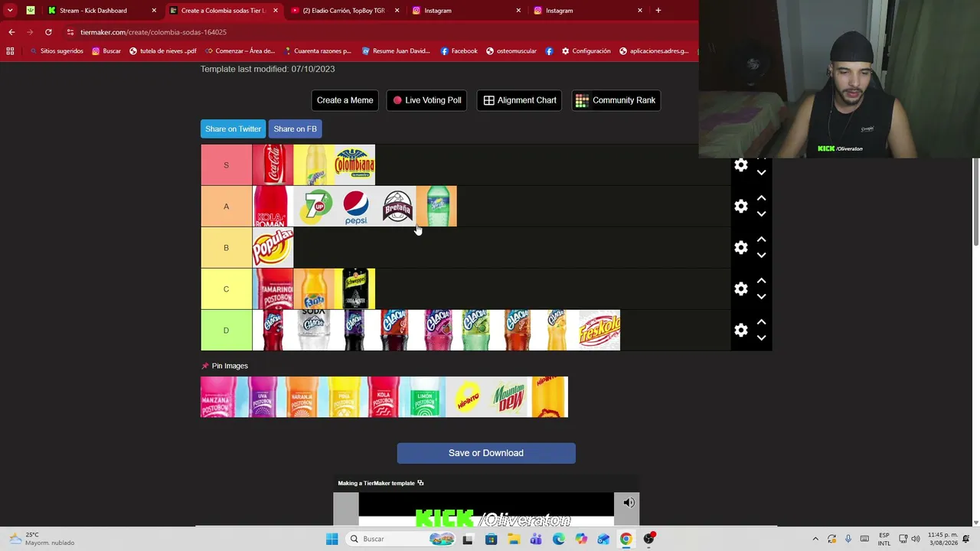Image resolution: width=980 pixels, height=551 pixels.
Task: Switch to the first Instagram tab
Action: coord(465,11)
